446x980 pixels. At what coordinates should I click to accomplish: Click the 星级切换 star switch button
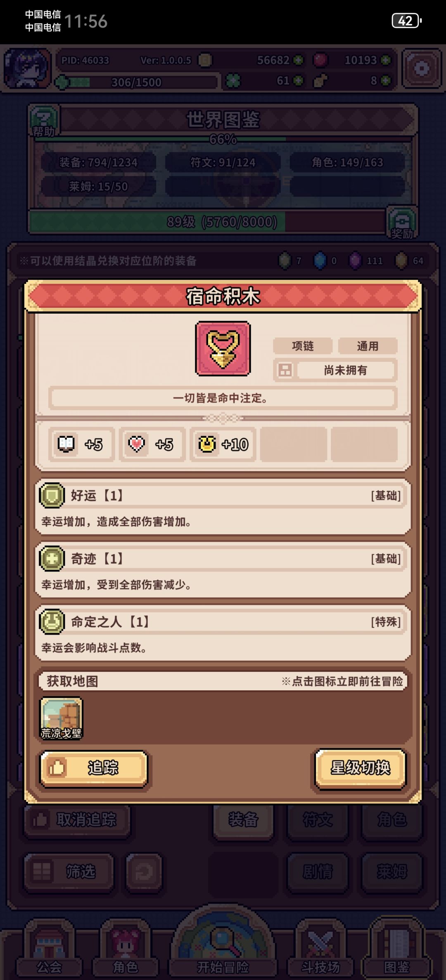(360, 768)
